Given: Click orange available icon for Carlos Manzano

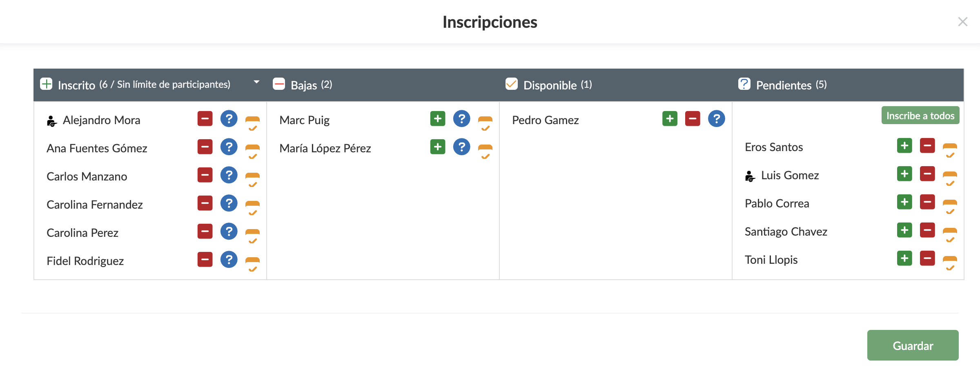Looking at the screenshot, I should 252,179.
